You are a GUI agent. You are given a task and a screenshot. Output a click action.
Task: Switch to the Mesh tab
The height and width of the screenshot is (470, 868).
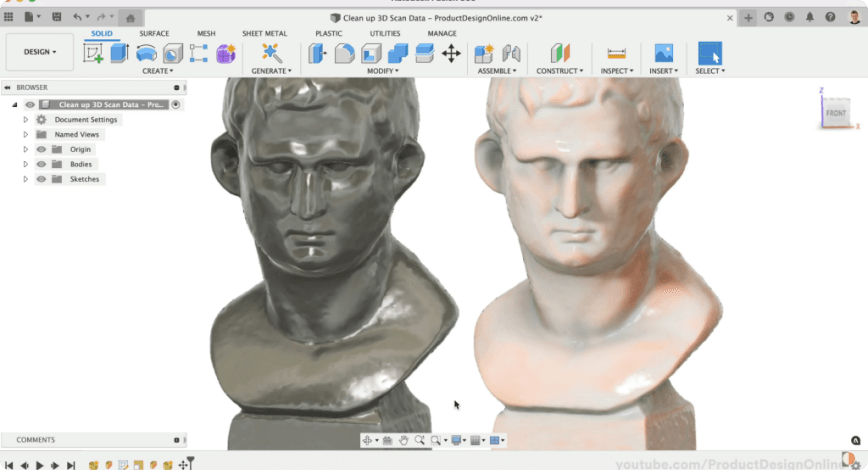[x=206, y=33]
